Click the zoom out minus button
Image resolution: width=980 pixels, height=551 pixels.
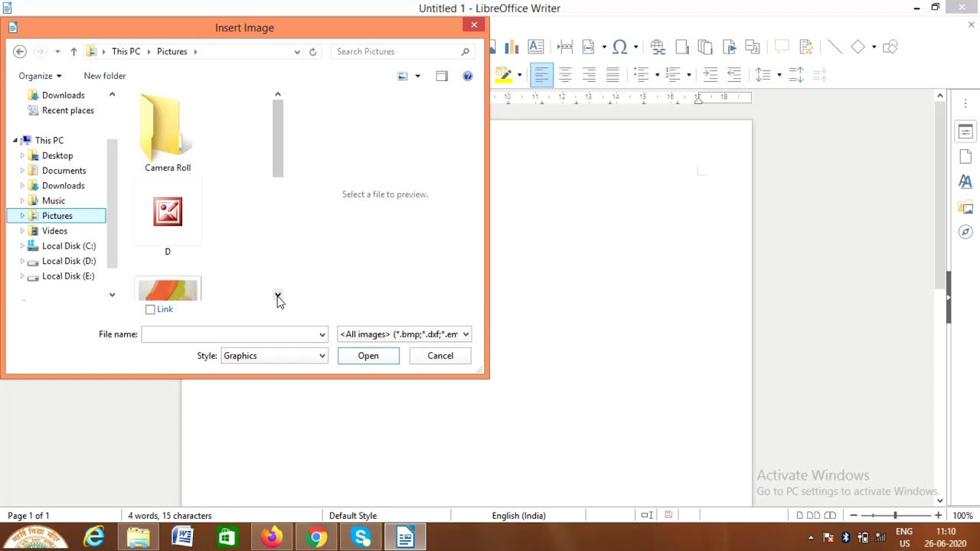pyautogui.click(x=854, y=516)
